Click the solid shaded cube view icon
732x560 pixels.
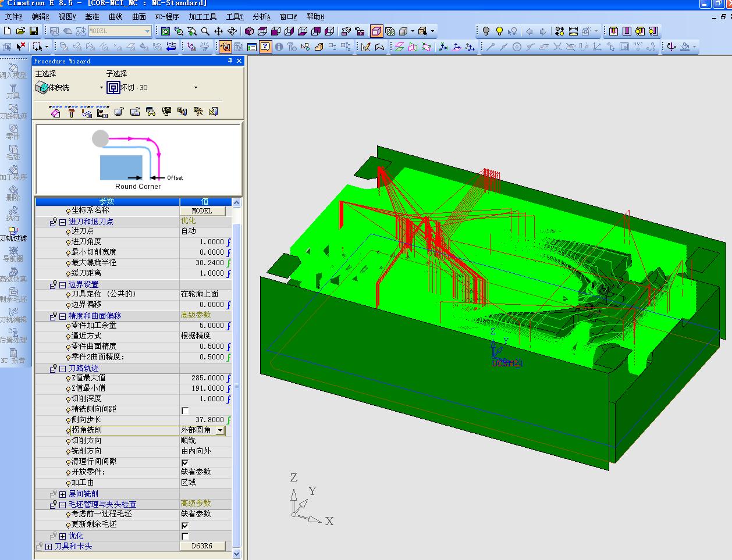click(x=249, y=31)
